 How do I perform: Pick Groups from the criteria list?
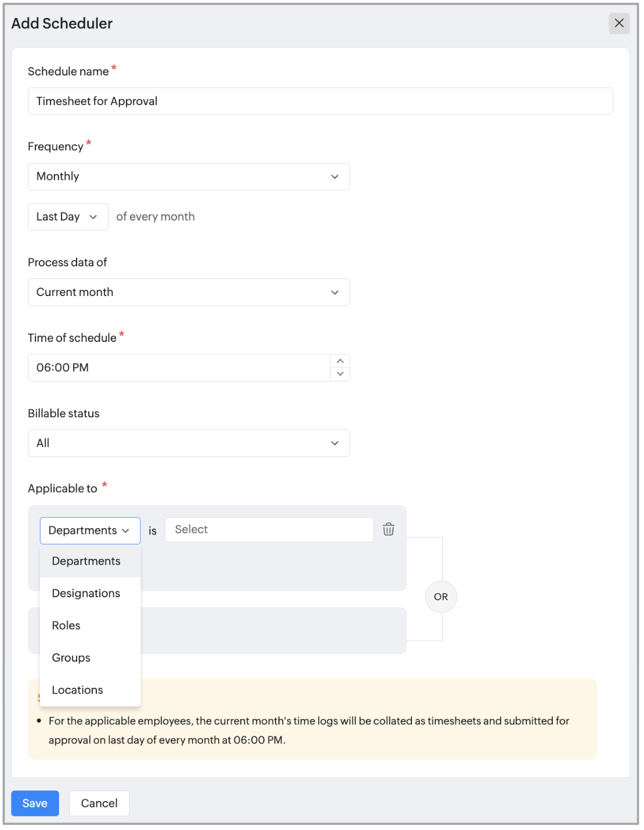[71, 658]
